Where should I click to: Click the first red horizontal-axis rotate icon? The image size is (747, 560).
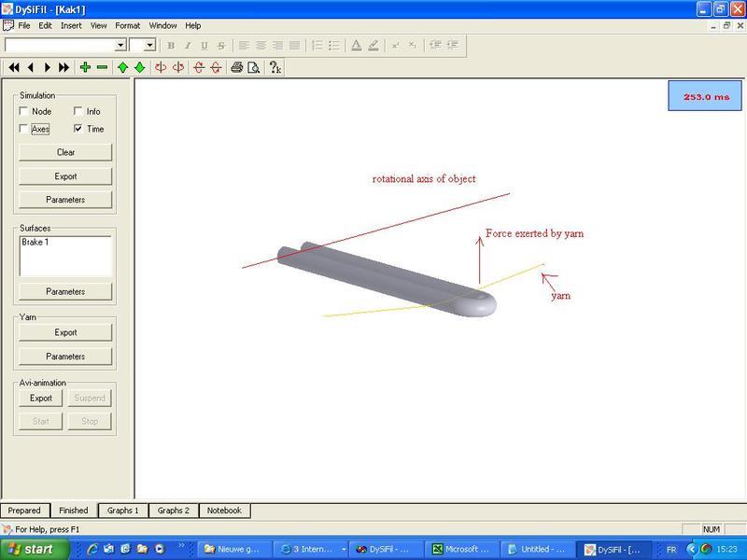[x=199, y=67]
